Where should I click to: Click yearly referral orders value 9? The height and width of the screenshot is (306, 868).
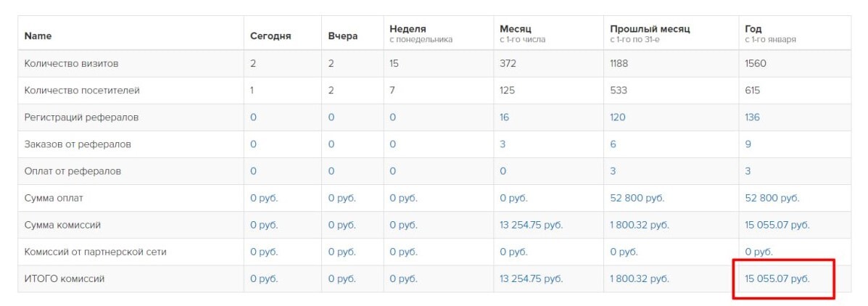(x=748, y=144)
